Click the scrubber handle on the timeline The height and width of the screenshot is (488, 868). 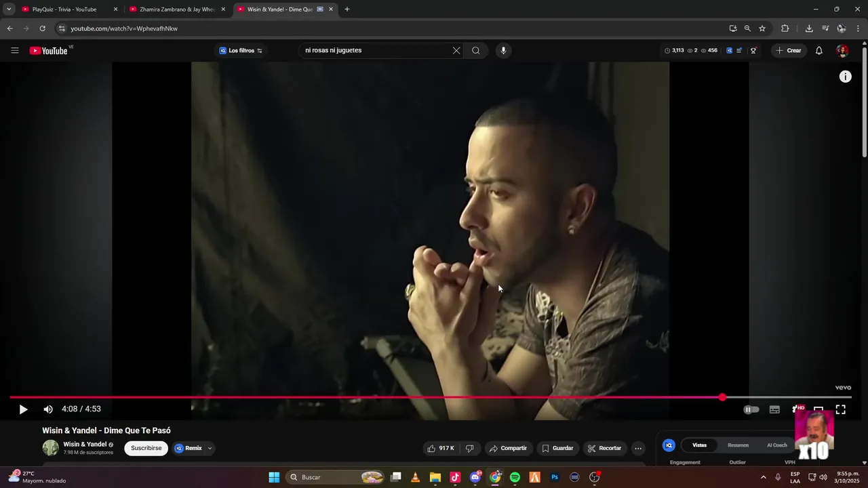[x=723, y=397]
